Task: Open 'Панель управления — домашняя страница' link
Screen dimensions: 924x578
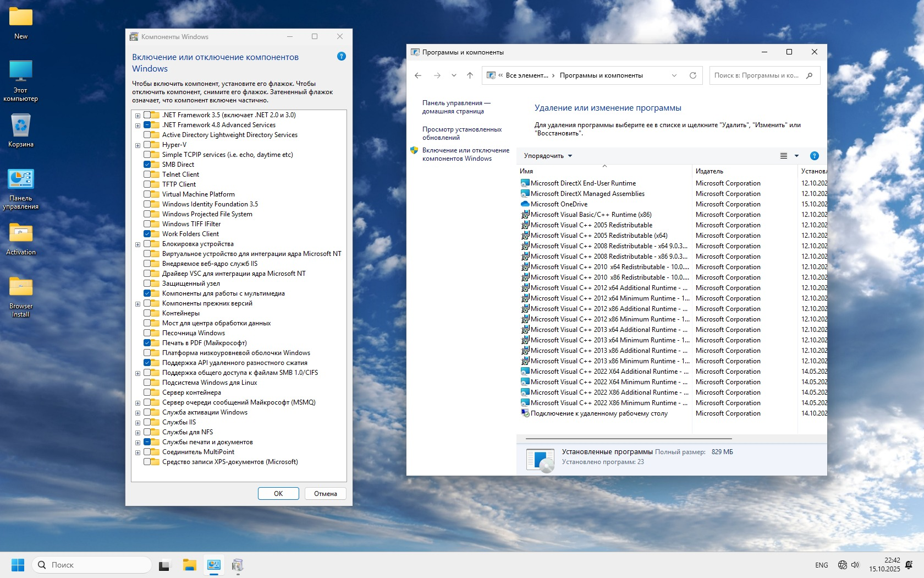Action: (456, 107)
